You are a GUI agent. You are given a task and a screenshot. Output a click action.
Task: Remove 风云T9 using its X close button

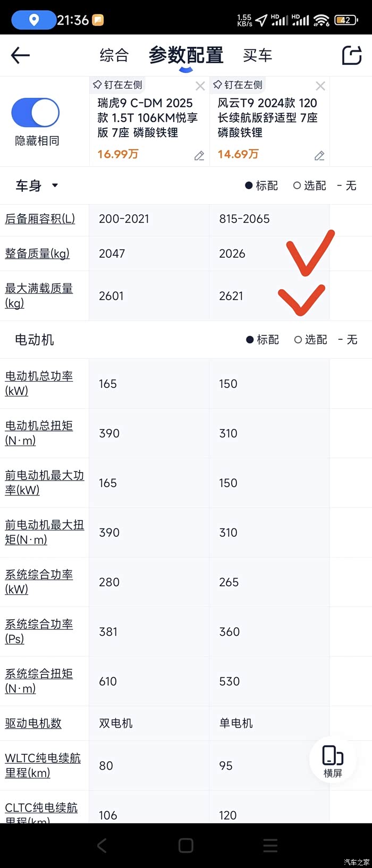coord(320,85)
